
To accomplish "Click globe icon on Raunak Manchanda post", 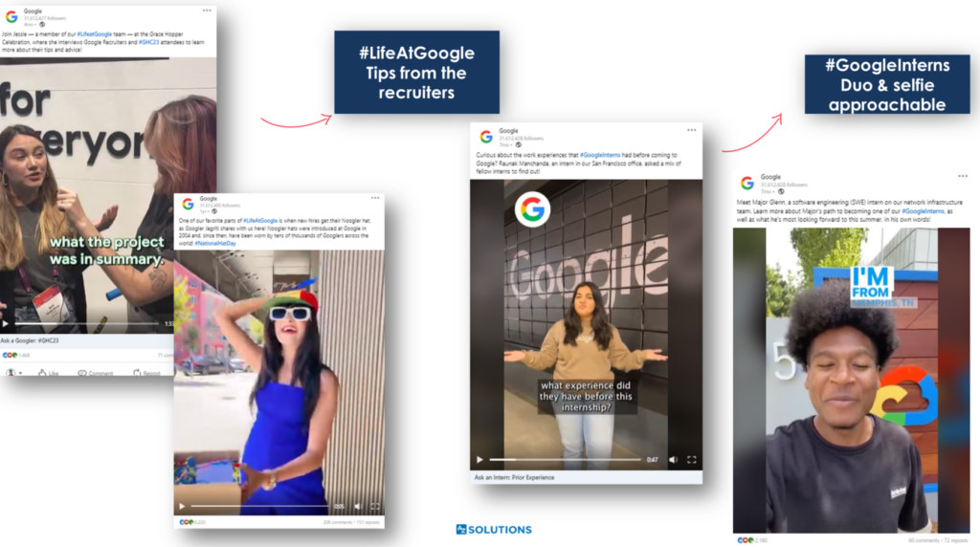I will (518, 144).
